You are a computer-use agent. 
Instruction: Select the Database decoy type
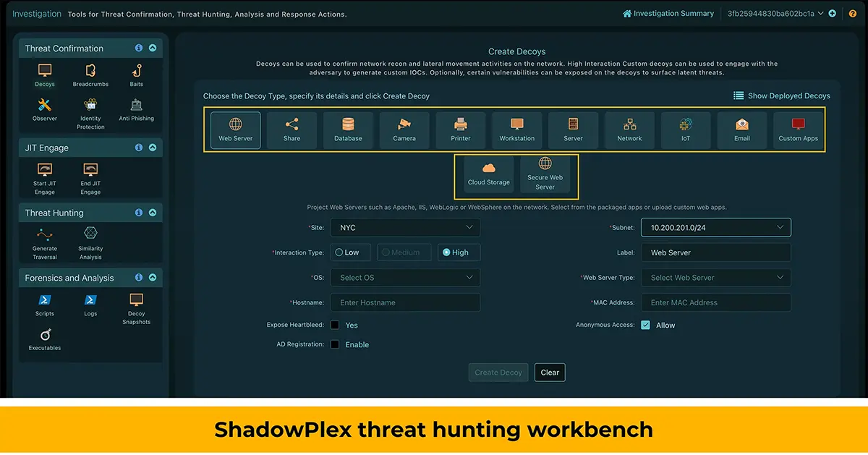348,130
